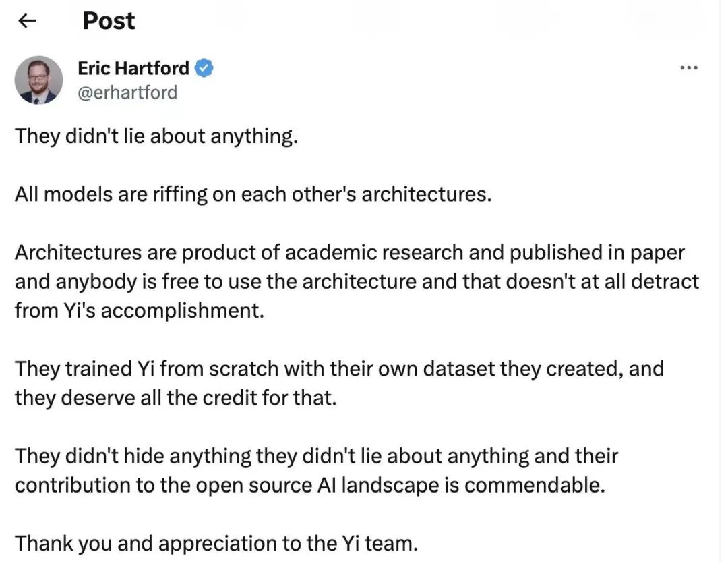Open the three-dot more options menu
Image resolution: width=728 pixels, height=562 pixels.
(x=688, y=68)
